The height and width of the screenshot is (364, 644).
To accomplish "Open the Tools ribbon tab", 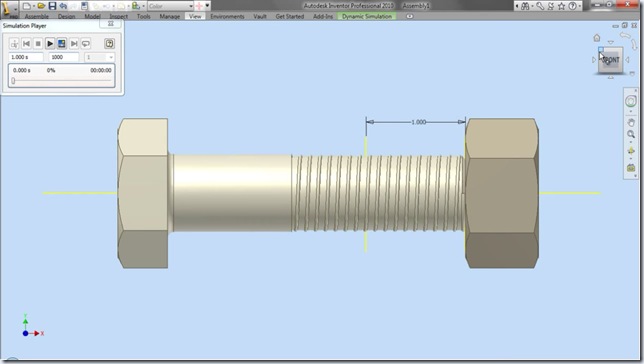I will pyautogui.click(x=144, y=16).
